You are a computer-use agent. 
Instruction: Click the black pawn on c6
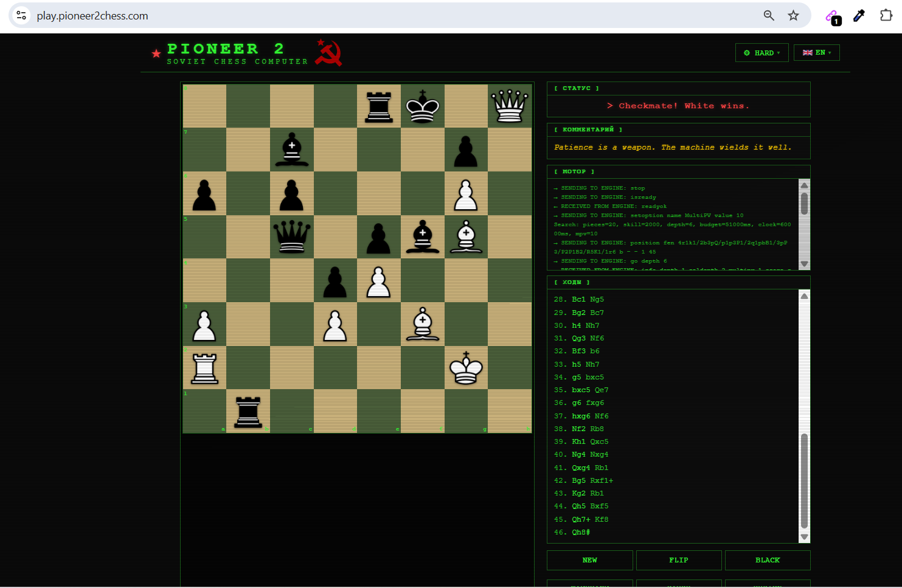292,195
